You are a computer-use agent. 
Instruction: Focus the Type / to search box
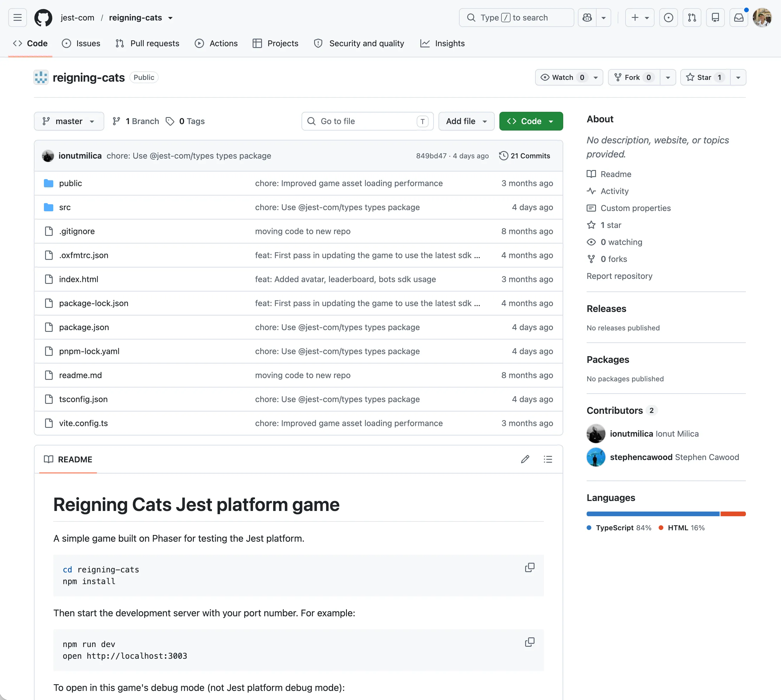tap(516, 18)
